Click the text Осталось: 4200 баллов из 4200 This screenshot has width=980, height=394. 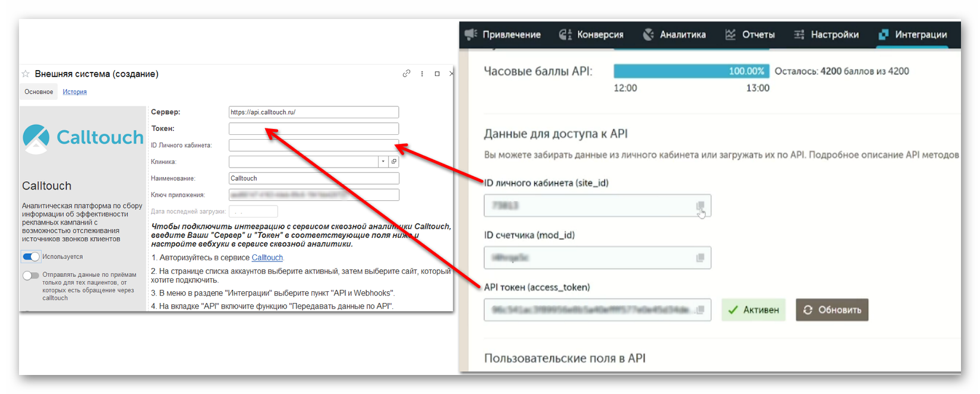pos(842,71)
